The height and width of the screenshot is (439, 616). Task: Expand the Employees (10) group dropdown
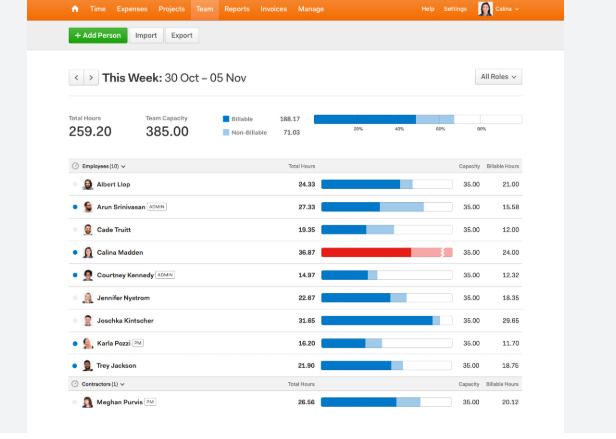pos(103,166)
